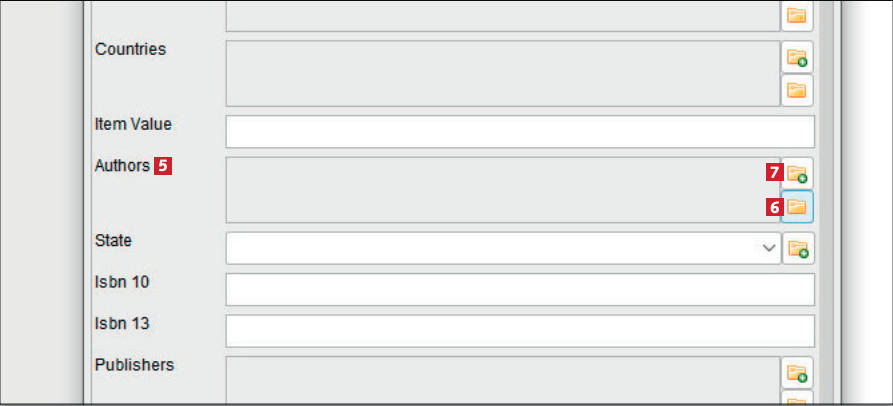The image size is (893, 406).
Task: Click Authors add-new folder icon marked 7
Action: (797, 173)
